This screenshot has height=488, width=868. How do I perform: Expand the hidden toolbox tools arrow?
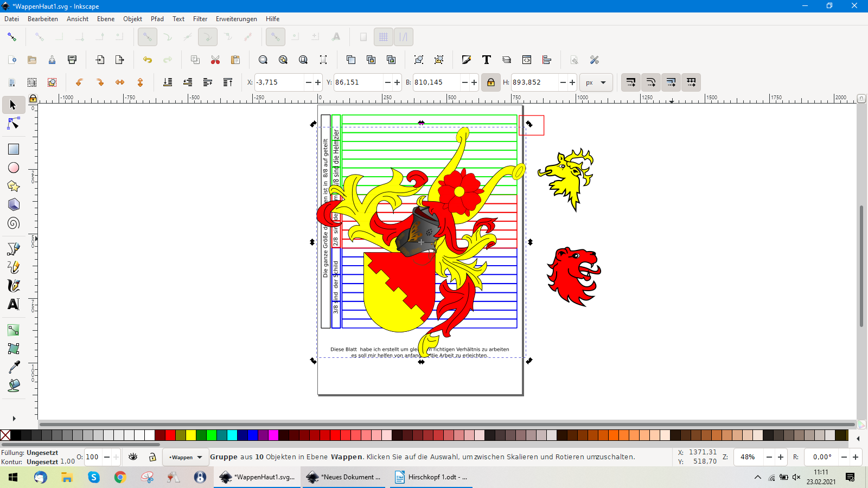coord(14,419)
